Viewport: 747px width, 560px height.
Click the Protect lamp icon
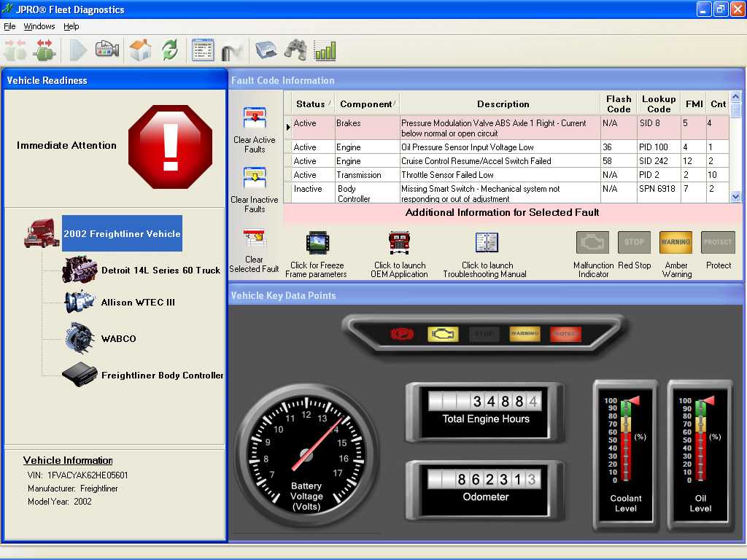coord(718,242)
